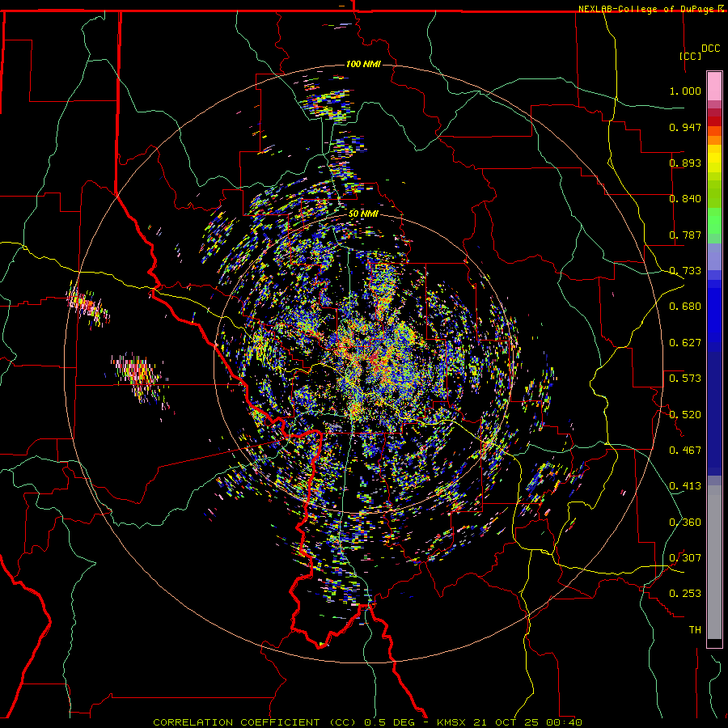Click the 50 NMI range ring label

coord(363,214)
